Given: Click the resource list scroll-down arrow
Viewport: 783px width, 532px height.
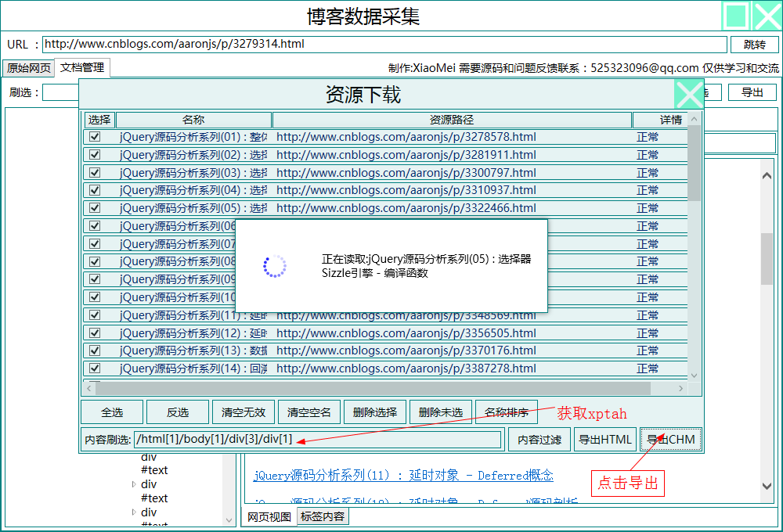Looking at the screenshot, I should pos(694,376).
